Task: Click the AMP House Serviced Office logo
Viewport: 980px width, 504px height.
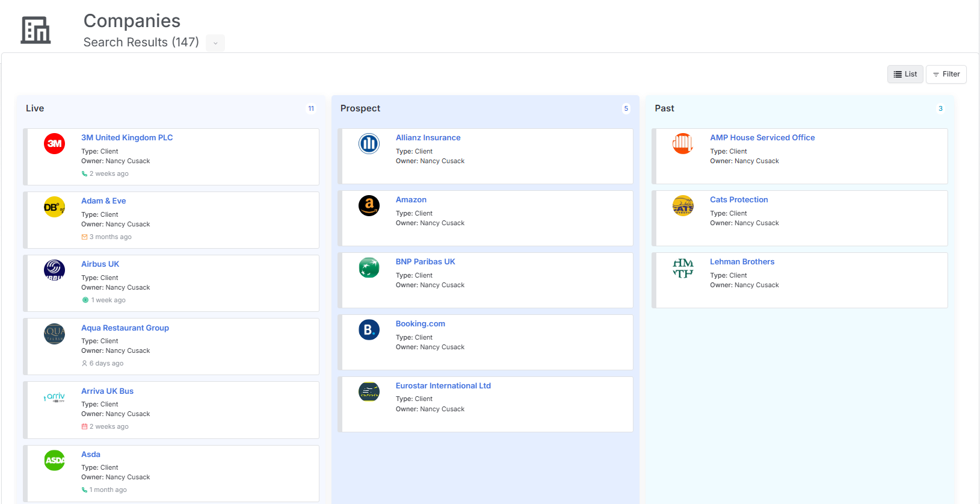Action: pos(683,143)
